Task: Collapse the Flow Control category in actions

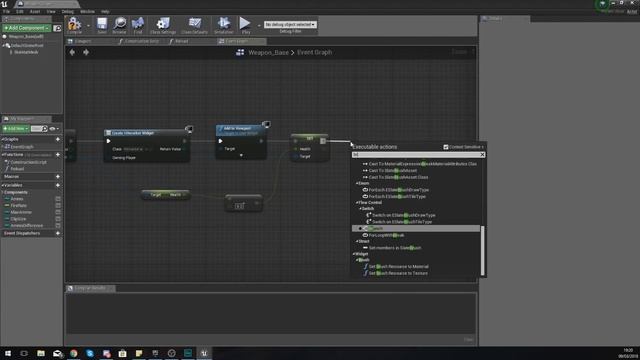Action: coord(356,202)
